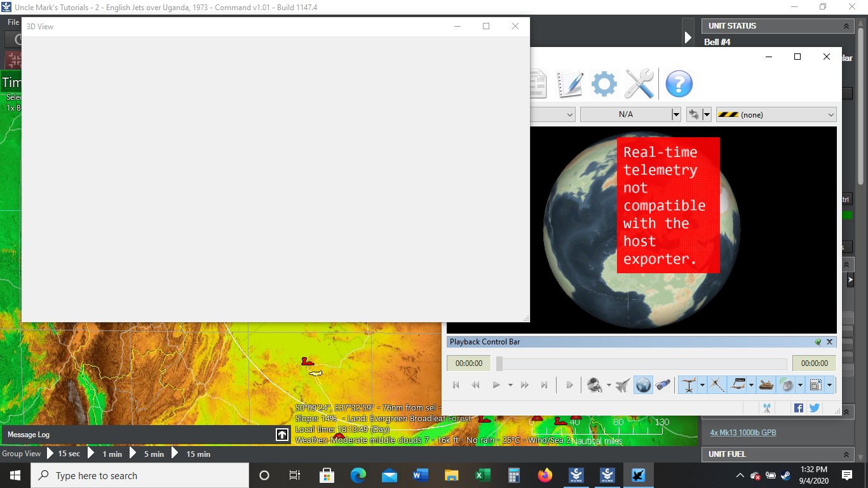The width and height of the screenshot is (868, 488).
Task: Collapse the UNIT STATUS panel chevrons
Action: click(846, 26)
